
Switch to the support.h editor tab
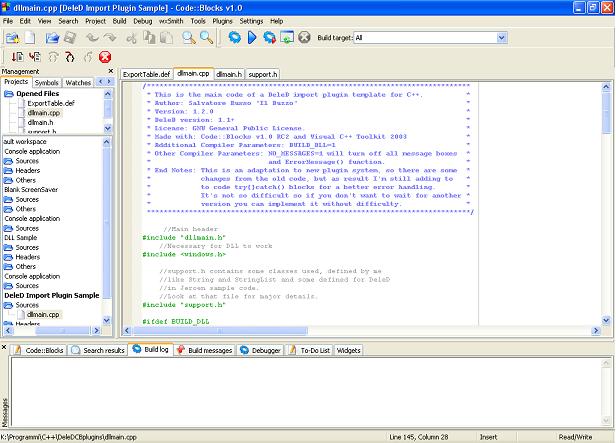pyautogui.click(x=263, y=74)
